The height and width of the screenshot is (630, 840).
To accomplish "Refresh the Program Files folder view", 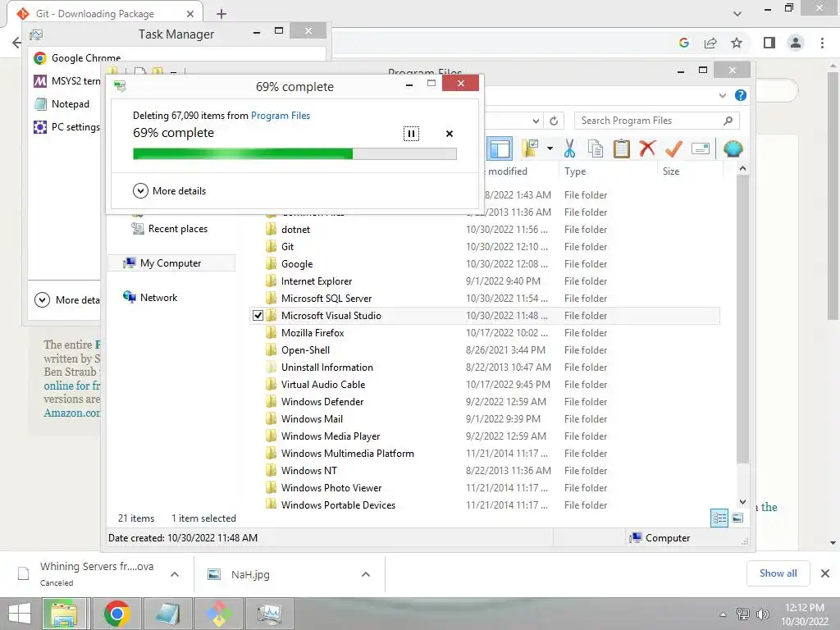I will coord(554,121).
